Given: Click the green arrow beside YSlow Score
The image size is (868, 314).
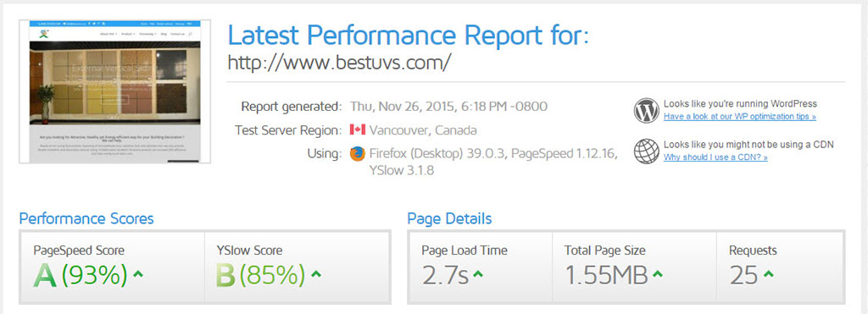Looking at the screenshot, I should coord(316,273).
